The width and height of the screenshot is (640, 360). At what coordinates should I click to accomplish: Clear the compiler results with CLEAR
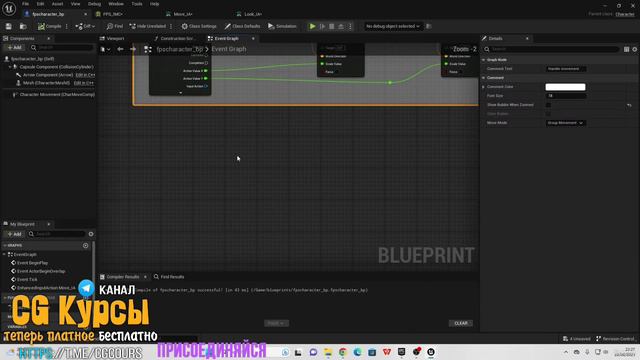[x=461, y=323]
